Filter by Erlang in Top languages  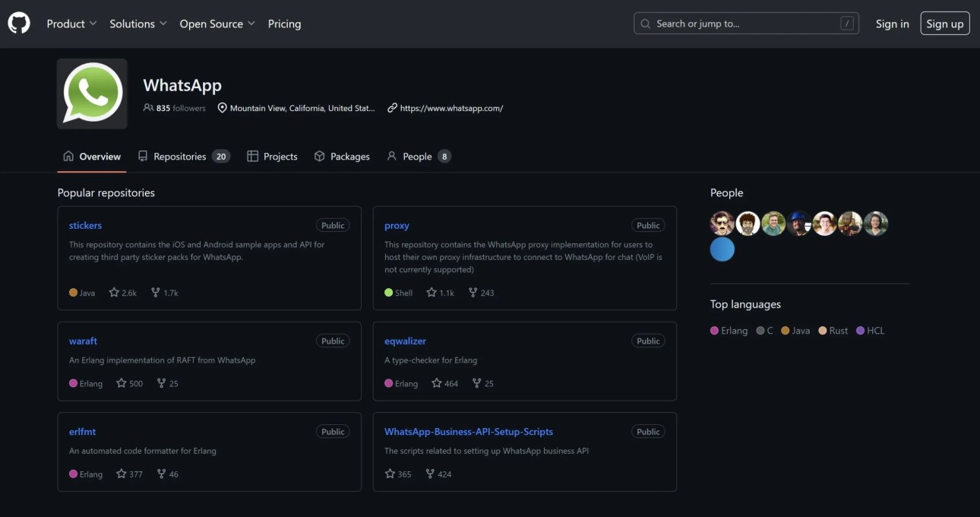coord(729,331)
